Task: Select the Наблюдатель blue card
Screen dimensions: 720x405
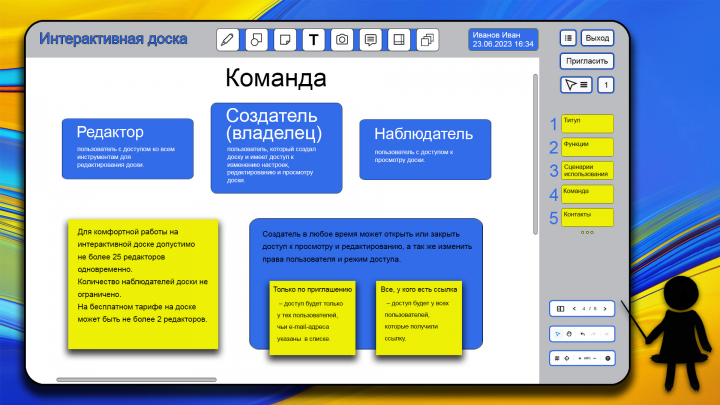Action: pyautogui.click(x=425, y=150)
